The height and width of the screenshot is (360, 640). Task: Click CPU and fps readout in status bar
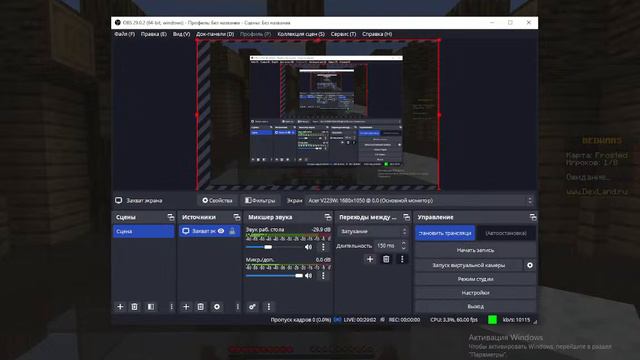[x=454, y=320]
